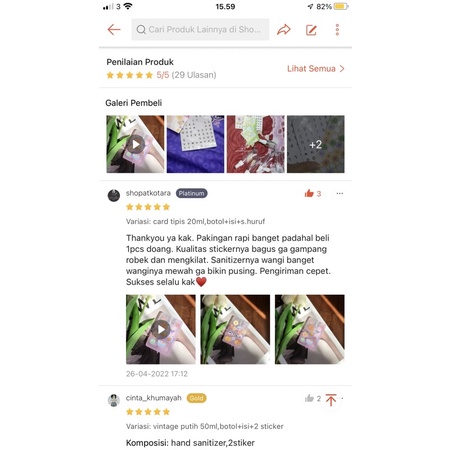
Task: Open the red fabric gallery photo
Action: click(256, 144)
